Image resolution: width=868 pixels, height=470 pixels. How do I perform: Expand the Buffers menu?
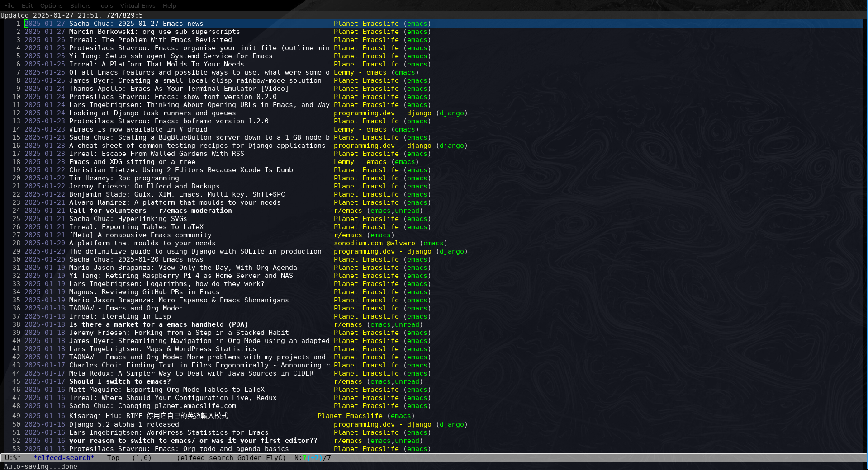click(80, 5)
